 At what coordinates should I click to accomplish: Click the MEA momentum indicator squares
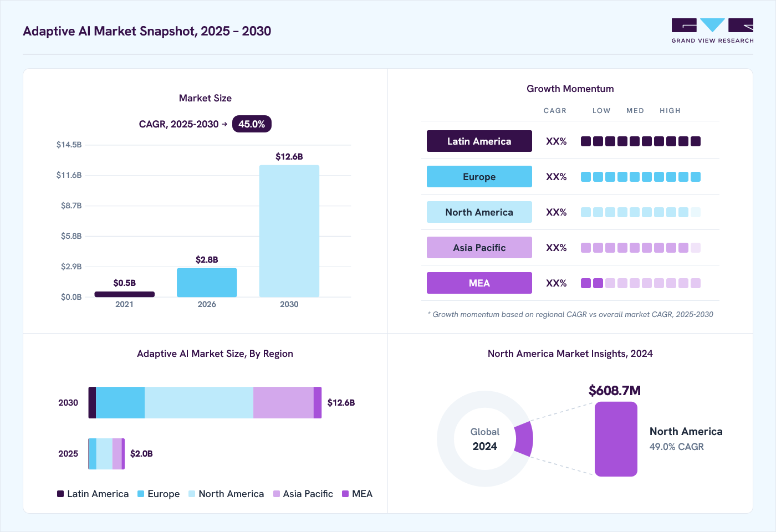tap(641, 283)
